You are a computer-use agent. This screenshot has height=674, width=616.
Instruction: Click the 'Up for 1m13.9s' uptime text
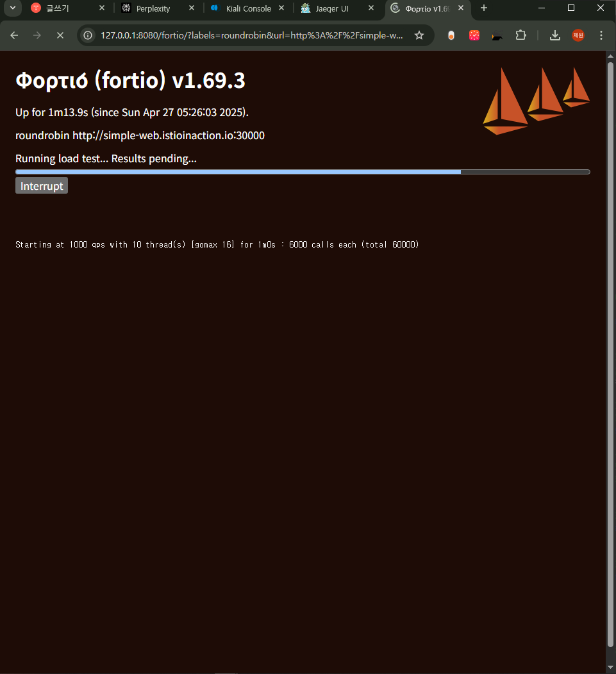[x=132, y=112]
